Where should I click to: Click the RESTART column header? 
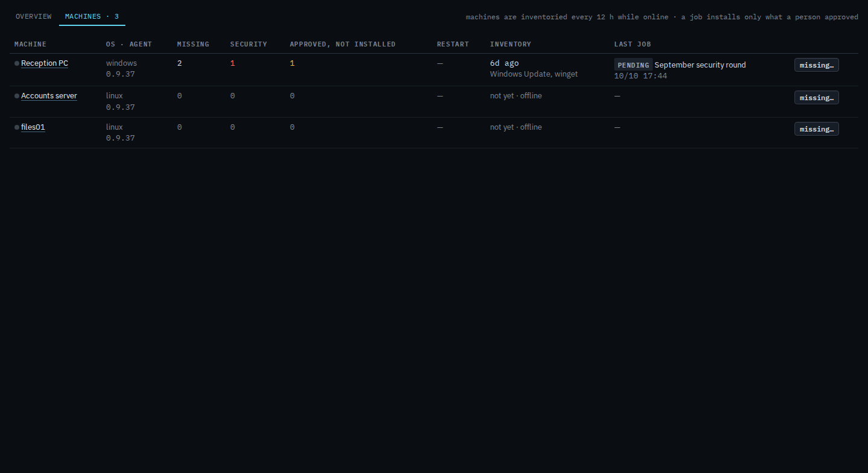(453, 44)
